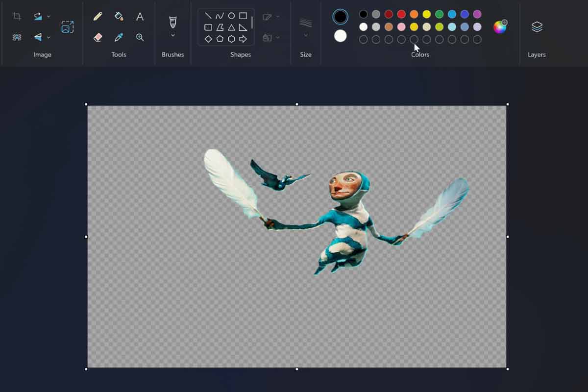The width and height of the screenshot is (588, 392).
Task: Select the Color picker eyedropper tool
Action: (x=119, y=37)
